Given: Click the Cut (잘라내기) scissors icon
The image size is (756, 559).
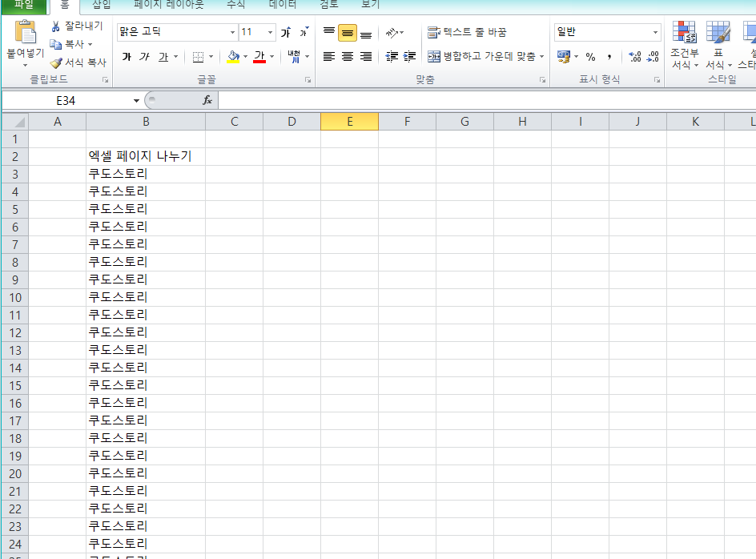Looking at the screenshot, I should pyautogui.click(x=56, y=26).
